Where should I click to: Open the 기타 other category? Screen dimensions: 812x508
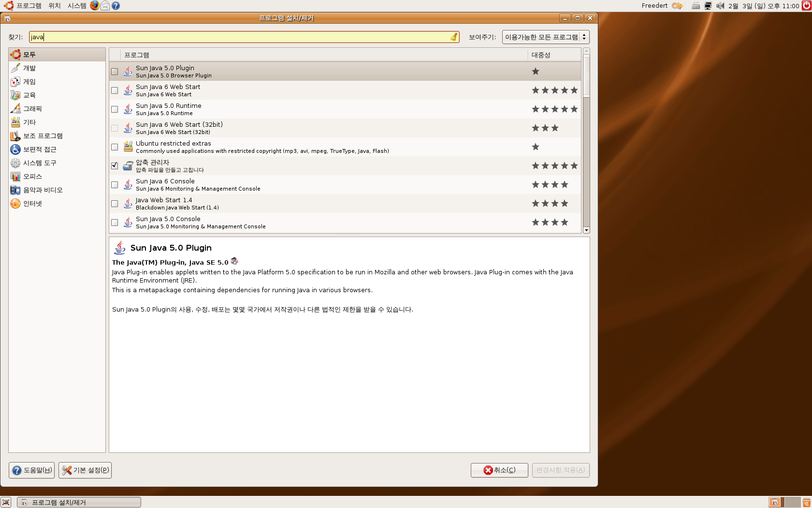(x=57, y=122)
